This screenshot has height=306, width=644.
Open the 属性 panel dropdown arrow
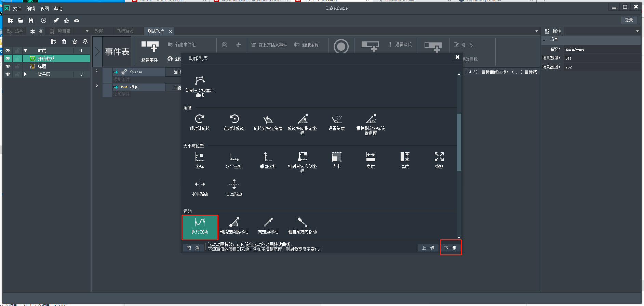click(638, 31)
